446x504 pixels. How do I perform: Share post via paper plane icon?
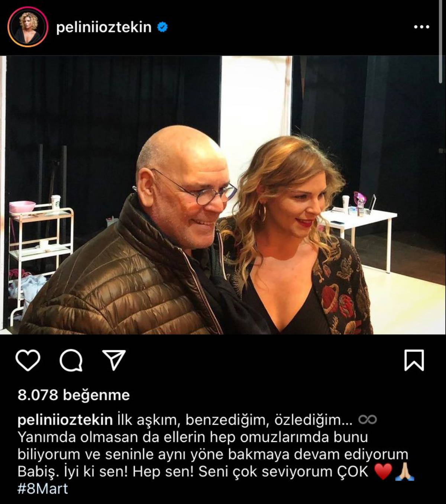[x=114, y=360]
